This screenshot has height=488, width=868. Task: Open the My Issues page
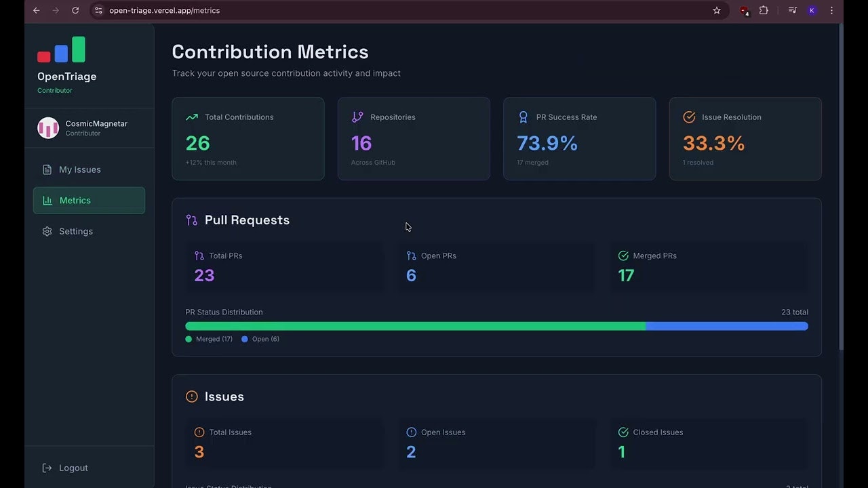pos(89,169)
